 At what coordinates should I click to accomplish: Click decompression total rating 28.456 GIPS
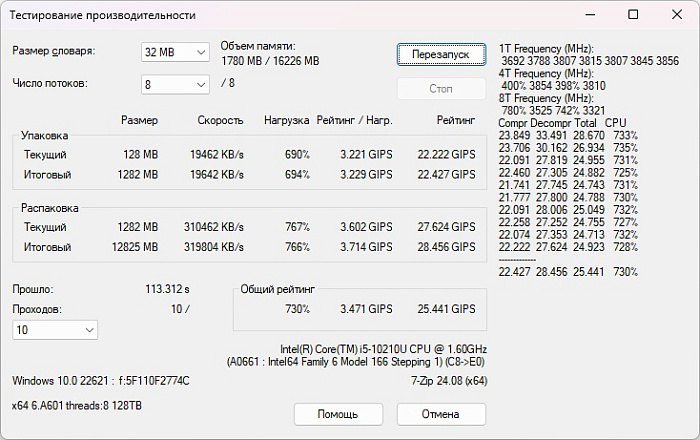click(x=446, y=247)
